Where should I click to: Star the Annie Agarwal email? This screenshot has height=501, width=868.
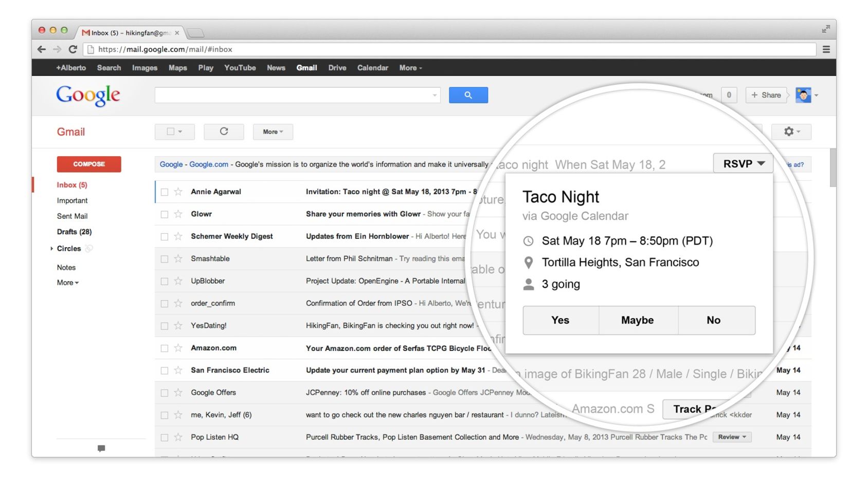[x=178, y=192]
